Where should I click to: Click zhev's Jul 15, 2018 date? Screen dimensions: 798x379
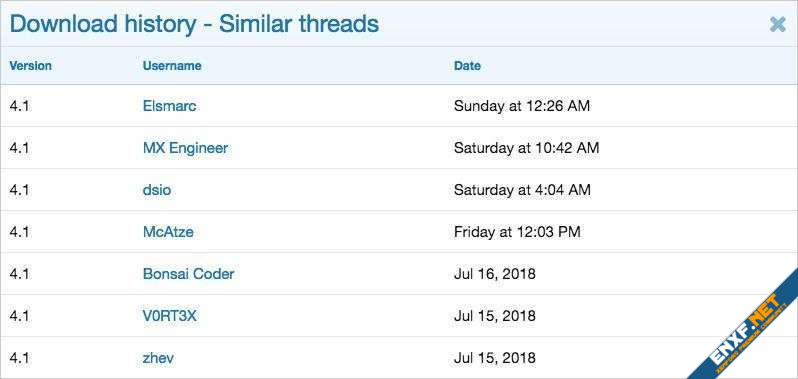point(495,358)
